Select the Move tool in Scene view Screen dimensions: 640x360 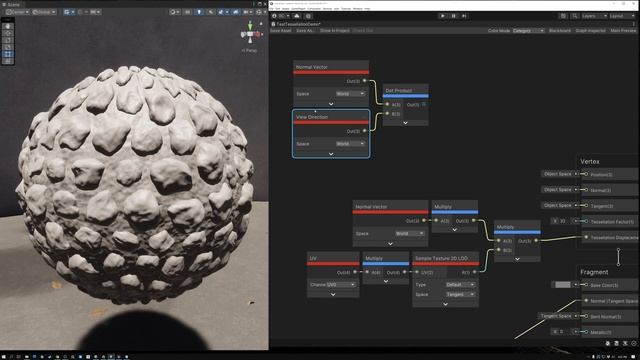[x=8, y=33]
